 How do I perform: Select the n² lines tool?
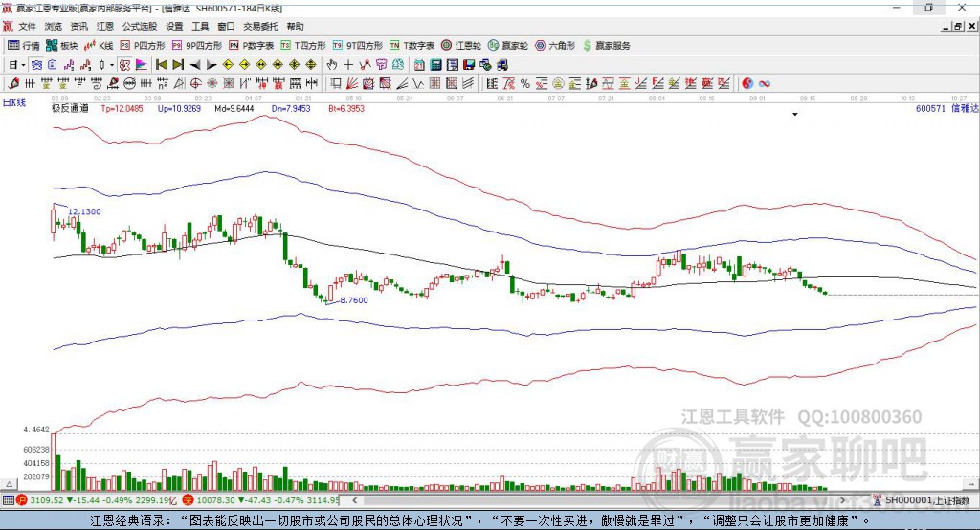tap(163, 84)
